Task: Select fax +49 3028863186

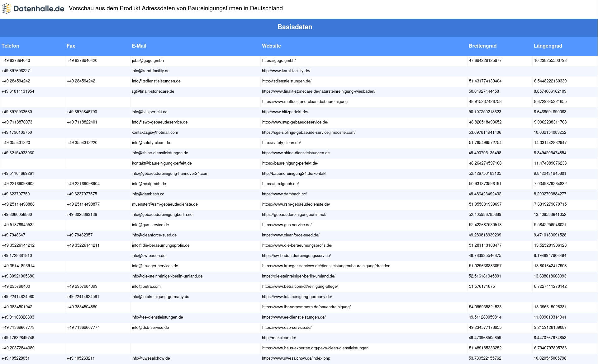Action: (x=82, y=215)
